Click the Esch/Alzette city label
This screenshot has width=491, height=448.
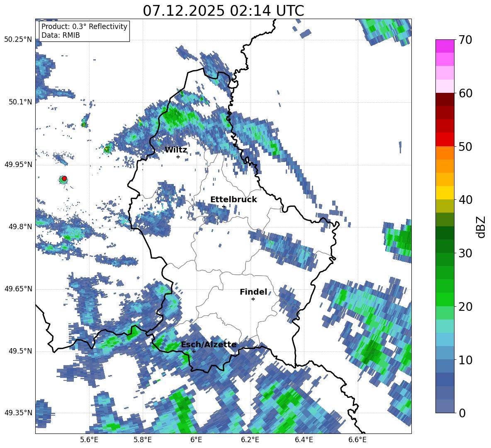(209, 345)
